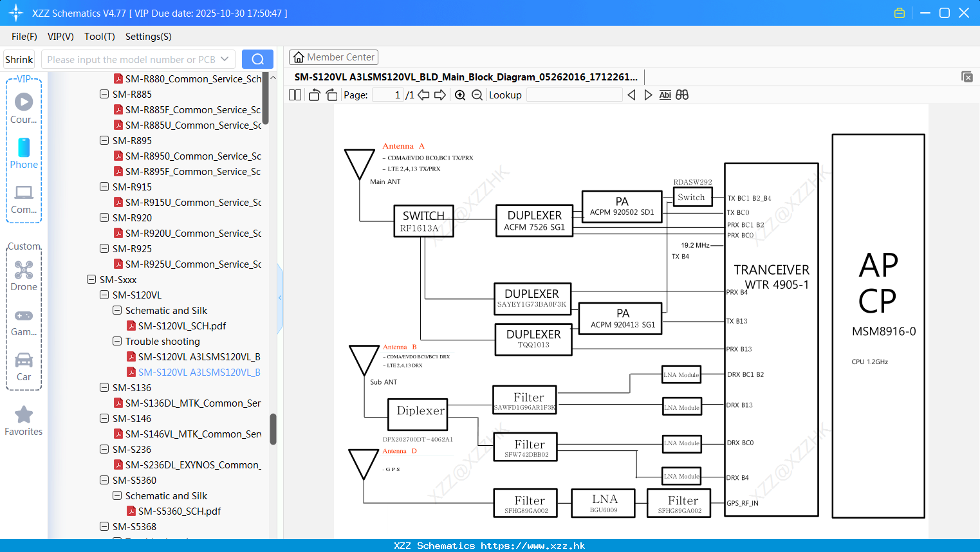
Task: Toggle the two-page split view icon
Action: (x=295, y=95)
